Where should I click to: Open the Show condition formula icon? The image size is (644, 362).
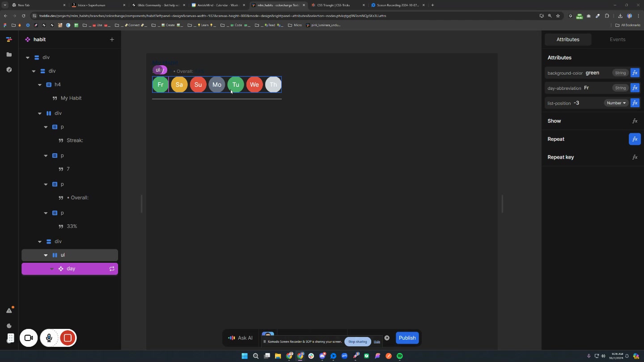[x=635, y=121]
